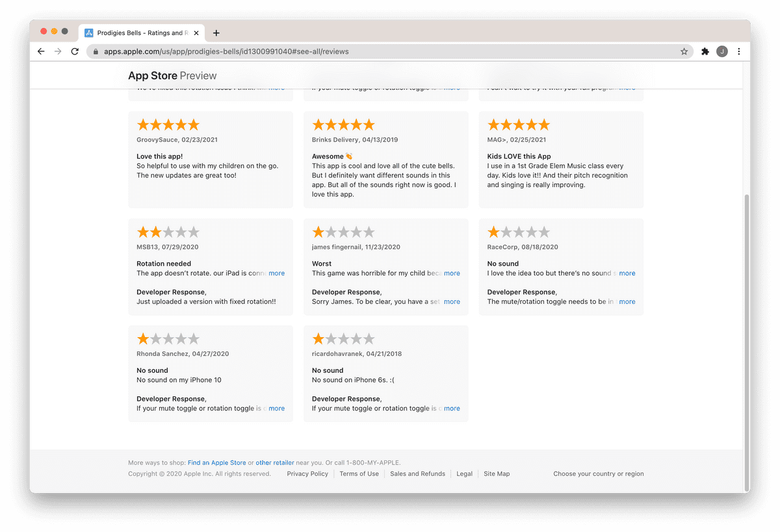Viewport: 780px width, 532px height.
Task: Open a new tab with plus icon
Action: click(216, 33)
